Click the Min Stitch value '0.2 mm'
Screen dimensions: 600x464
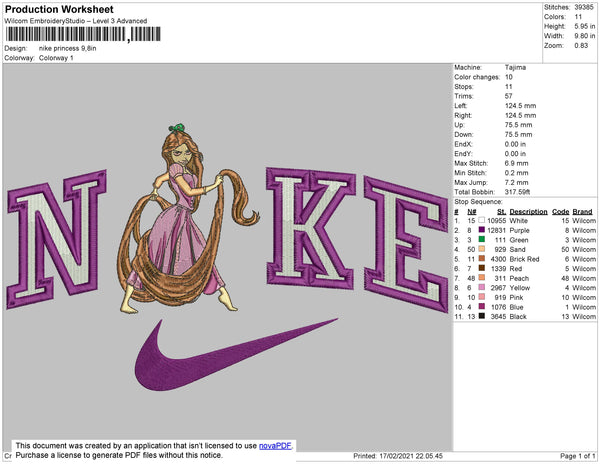[x=517, y=173]
